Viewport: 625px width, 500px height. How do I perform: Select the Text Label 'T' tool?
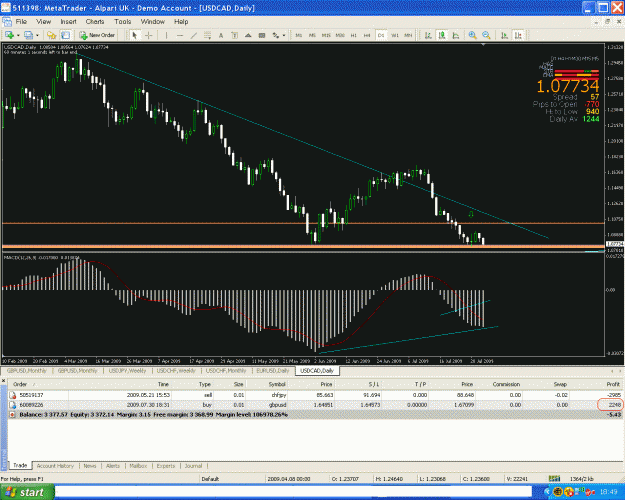tap(234, 35)
